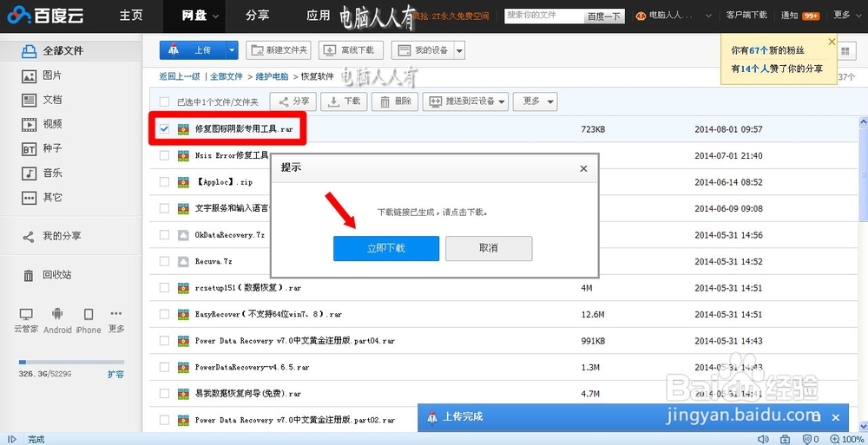The image size is (868, 445).
Task: Click status bar sound icon
Action: pos(763,439)
